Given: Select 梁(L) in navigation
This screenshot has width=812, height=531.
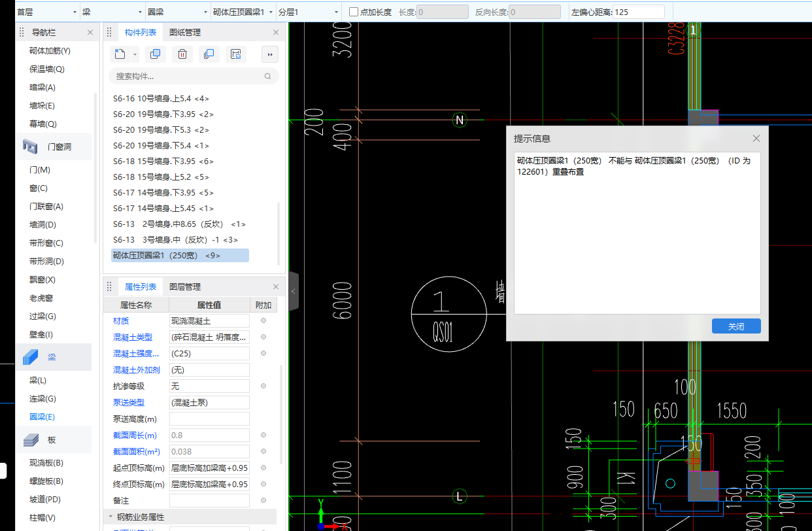Looking at the screenshot, I should pyautogui.click(x=38, y=380).
